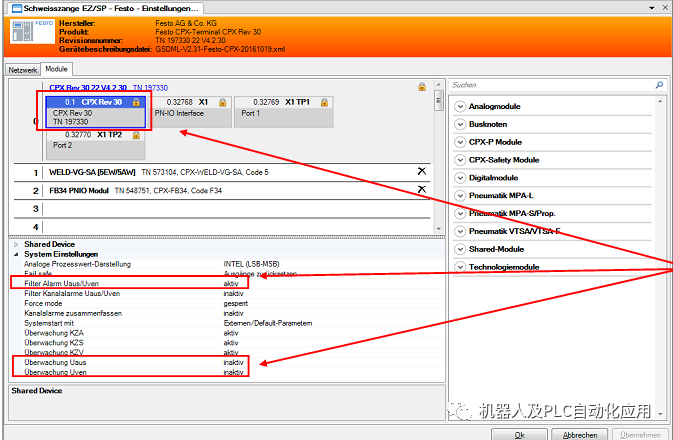
Task: Select Filter Alarm Uaus/Uven setting
Action: click(61, 284)
